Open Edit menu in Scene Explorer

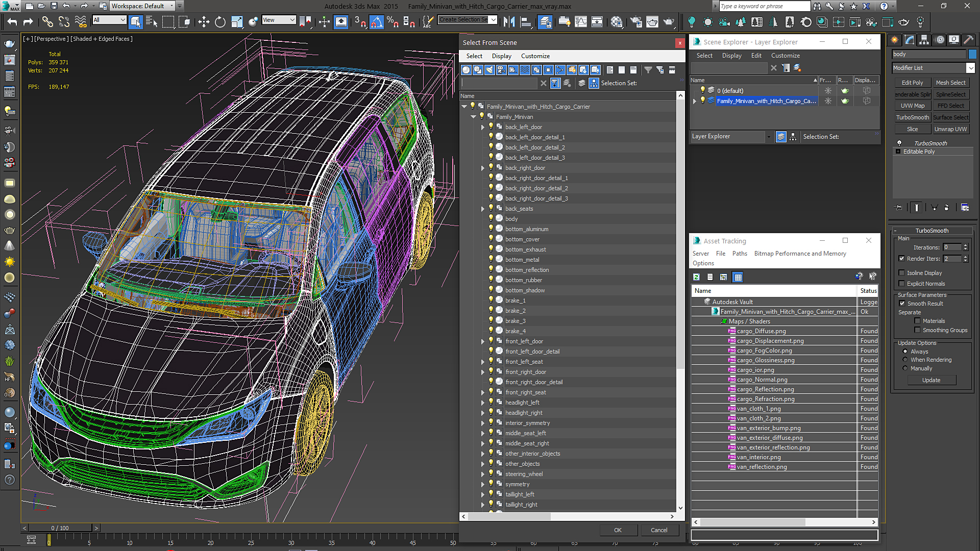pos(756,56)
